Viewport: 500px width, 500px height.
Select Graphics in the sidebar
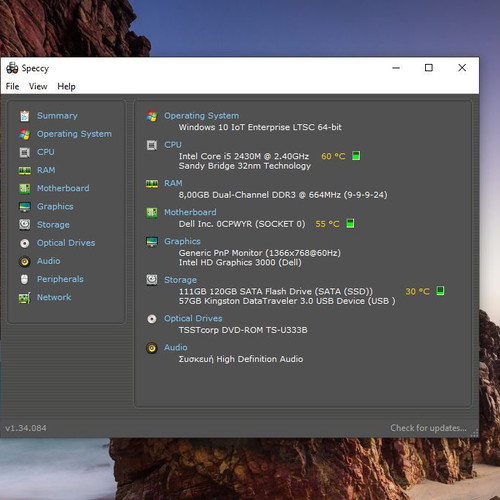(x=55, y=207)
